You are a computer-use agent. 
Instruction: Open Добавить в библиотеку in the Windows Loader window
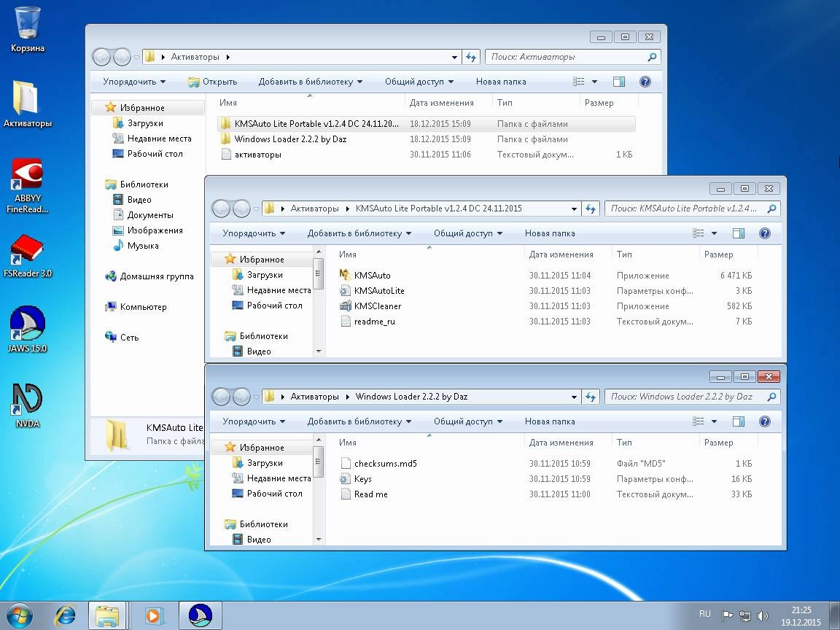click(x=359, y=421)
